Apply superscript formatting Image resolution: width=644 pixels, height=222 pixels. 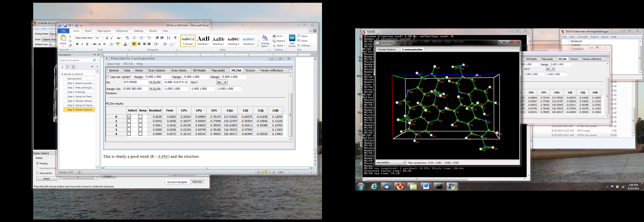[104, 44]
